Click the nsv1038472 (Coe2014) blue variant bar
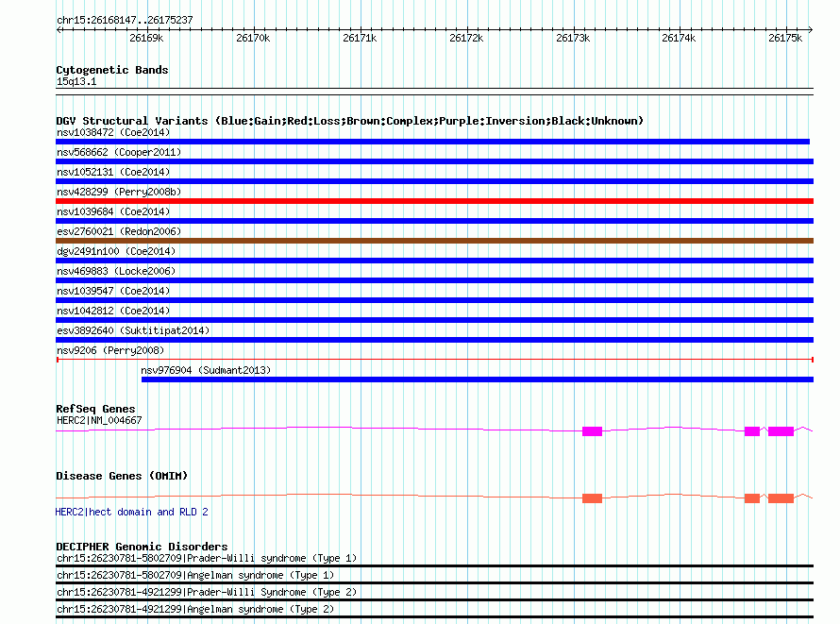This screenshot has width=840, height=624. coord(432,142)
